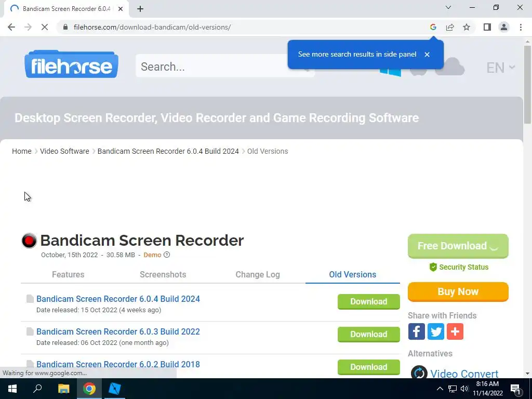Click the file icon beside 6.0.4 Build 2024
This screenshot has width=532, height=399.
[30, 299]
